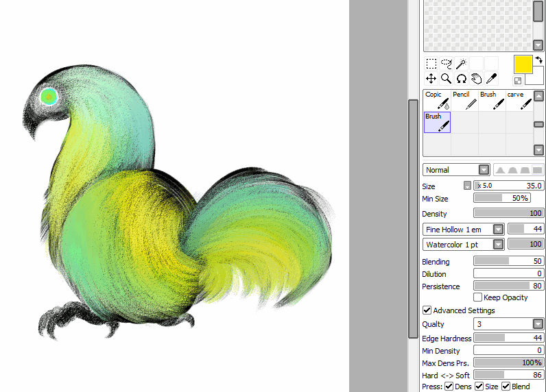Choose the Copic marker brush preset
Image resolution: width=546 pixels, height=392 pixels.
click(x=437, y=100)
